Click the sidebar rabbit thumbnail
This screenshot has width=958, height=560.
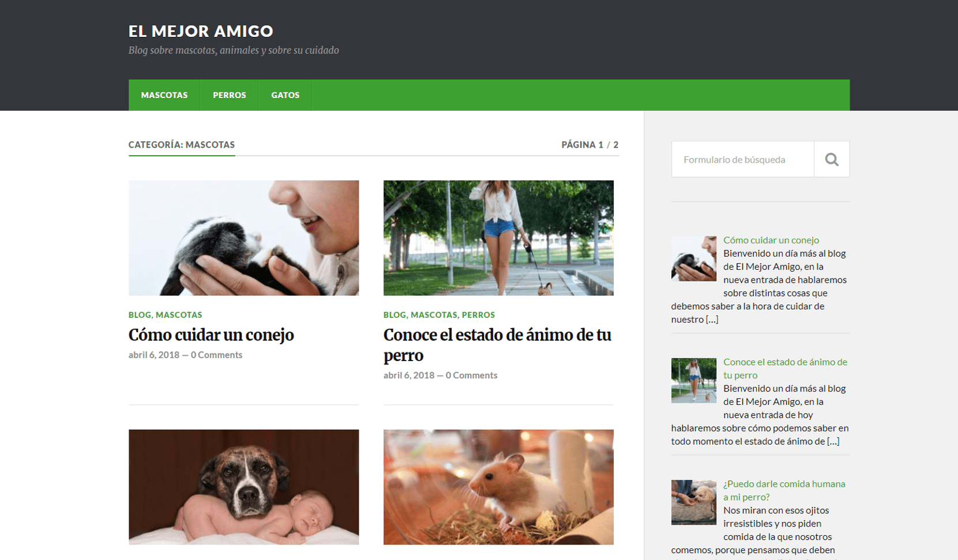click(x=693, y=258)
